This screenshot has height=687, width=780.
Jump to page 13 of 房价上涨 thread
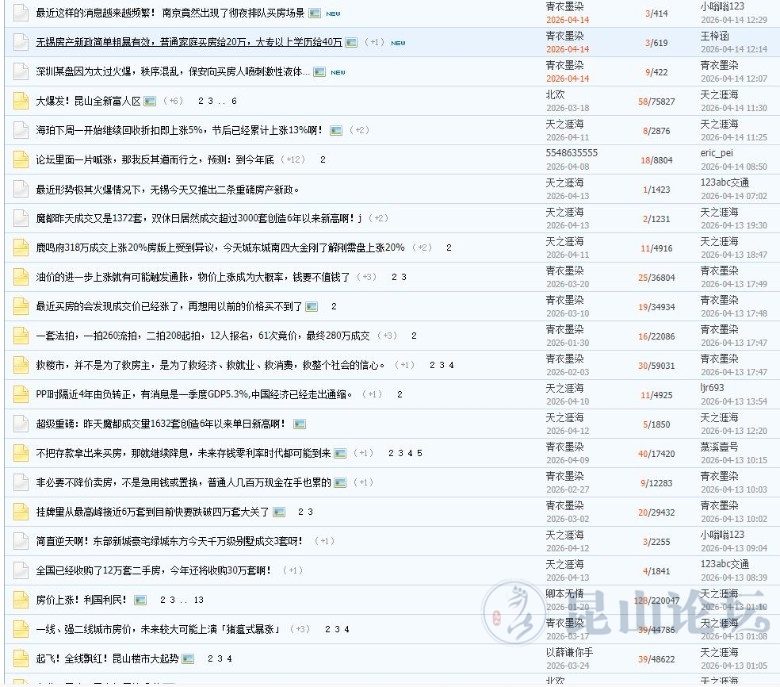(198, 600)
